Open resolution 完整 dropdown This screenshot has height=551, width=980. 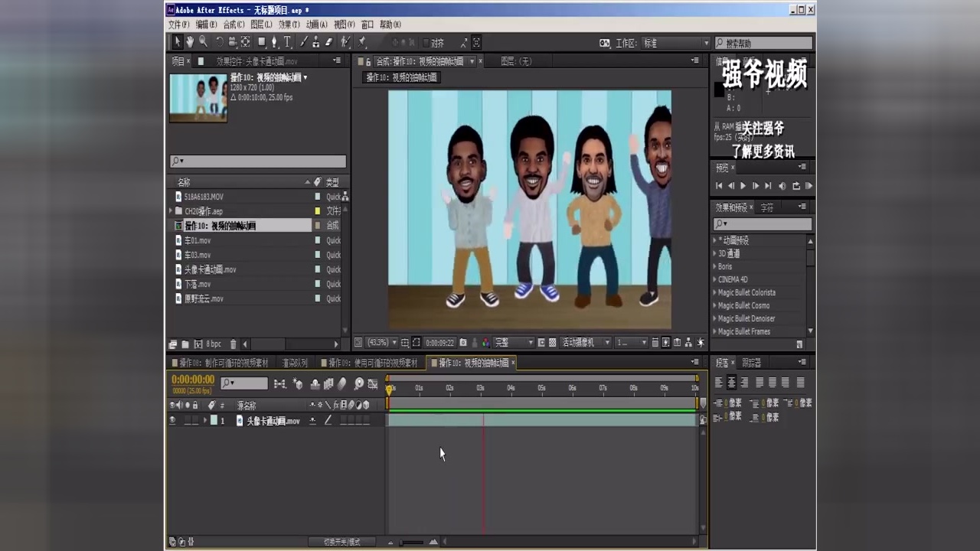pos(513,343)
